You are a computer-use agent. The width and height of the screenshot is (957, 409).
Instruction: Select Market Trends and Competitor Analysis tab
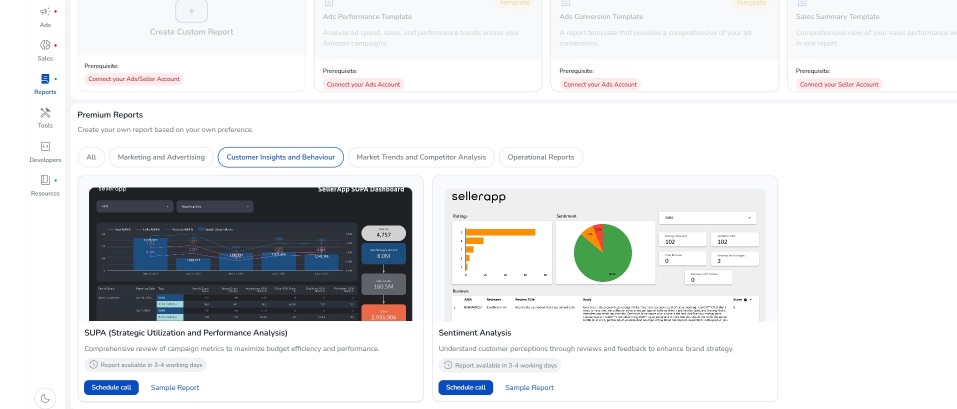(x=421, y=157)
